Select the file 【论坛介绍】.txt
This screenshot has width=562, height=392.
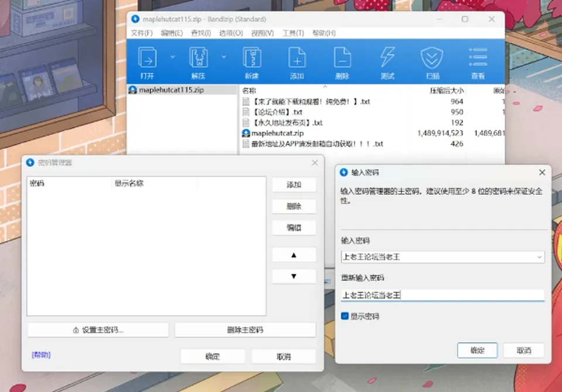point(277,112)
